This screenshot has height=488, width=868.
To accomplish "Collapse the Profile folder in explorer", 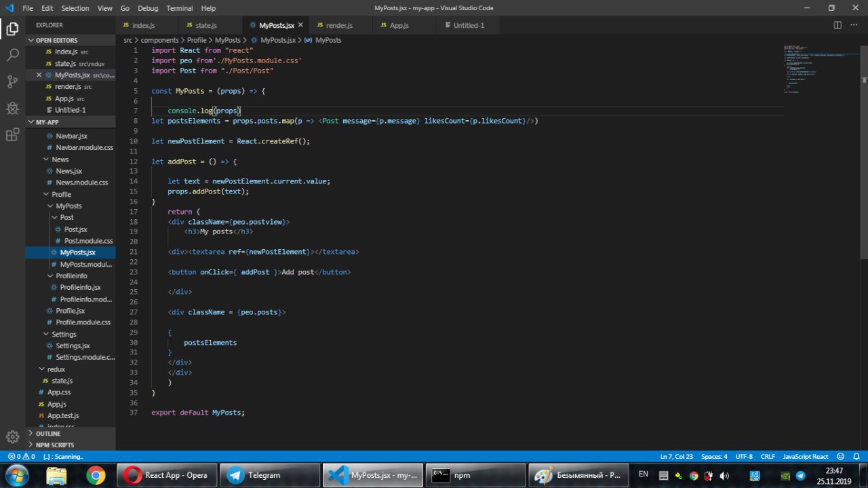I will 61,194.
